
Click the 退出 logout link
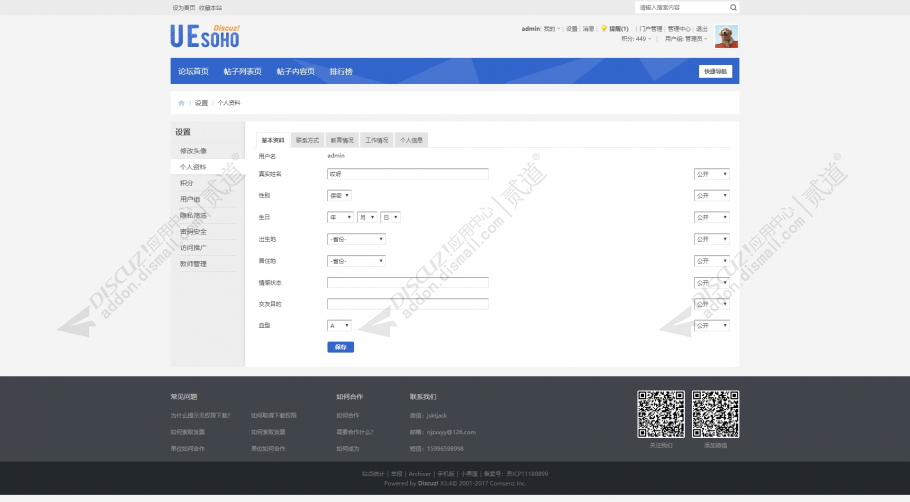click(x=702, y=28)
